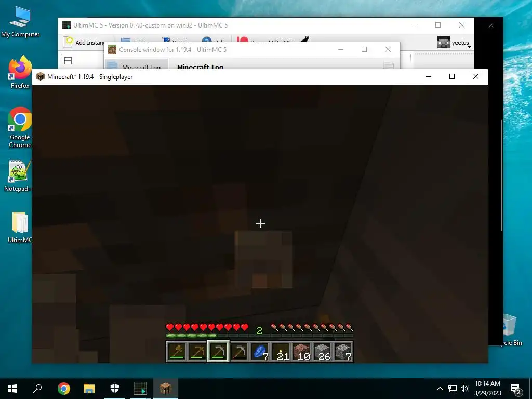
Task: Select the blue lapis item stack of 7
Action: 260,352
